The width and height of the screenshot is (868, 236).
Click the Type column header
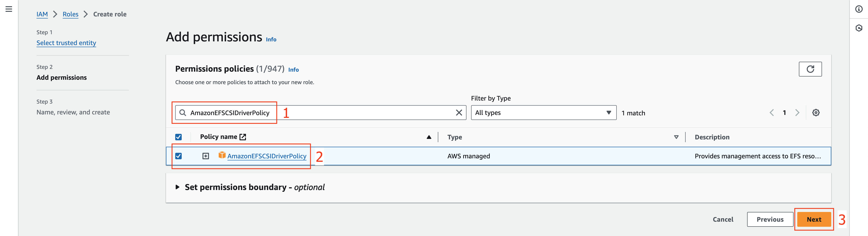454,137
